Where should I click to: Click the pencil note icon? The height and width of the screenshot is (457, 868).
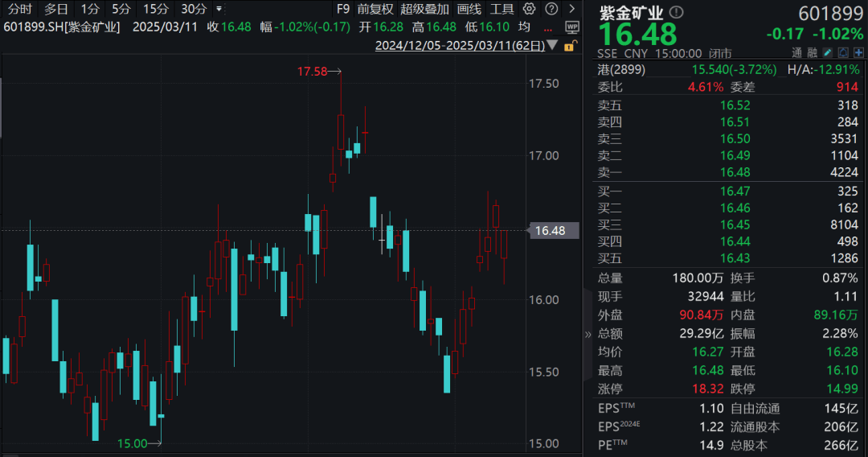coord(828,52)
